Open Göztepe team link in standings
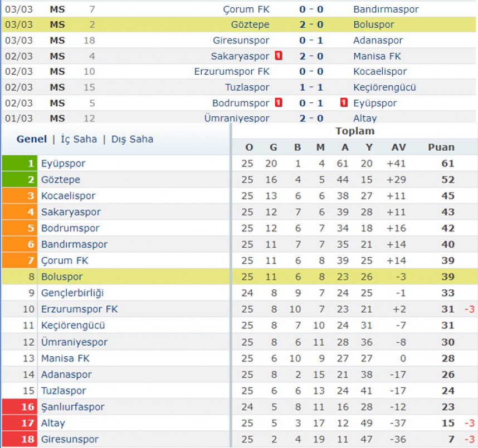478x448 pixels. pyautogui.click(x=61, y=179)
